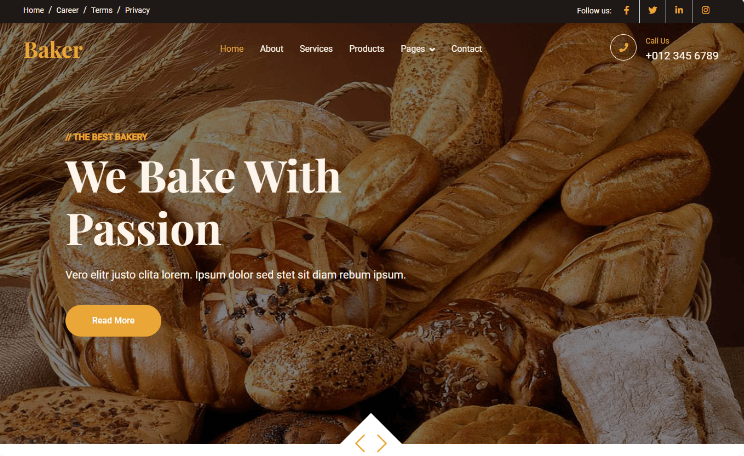Click the Baker logo
744x456 pixels.
click(x=53, y=50)
